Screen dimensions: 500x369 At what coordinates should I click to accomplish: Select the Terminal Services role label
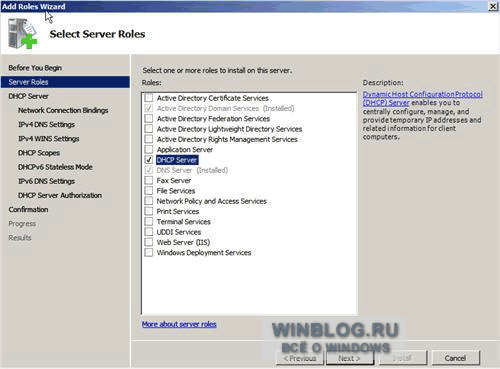coord(184,222)
